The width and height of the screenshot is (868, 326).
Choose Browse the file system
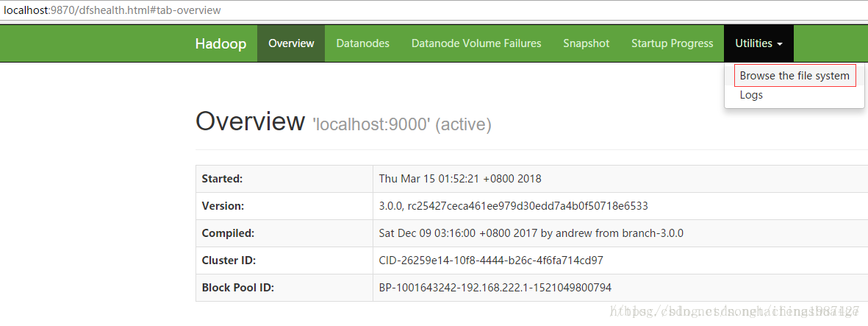click(x=795, y=76)
